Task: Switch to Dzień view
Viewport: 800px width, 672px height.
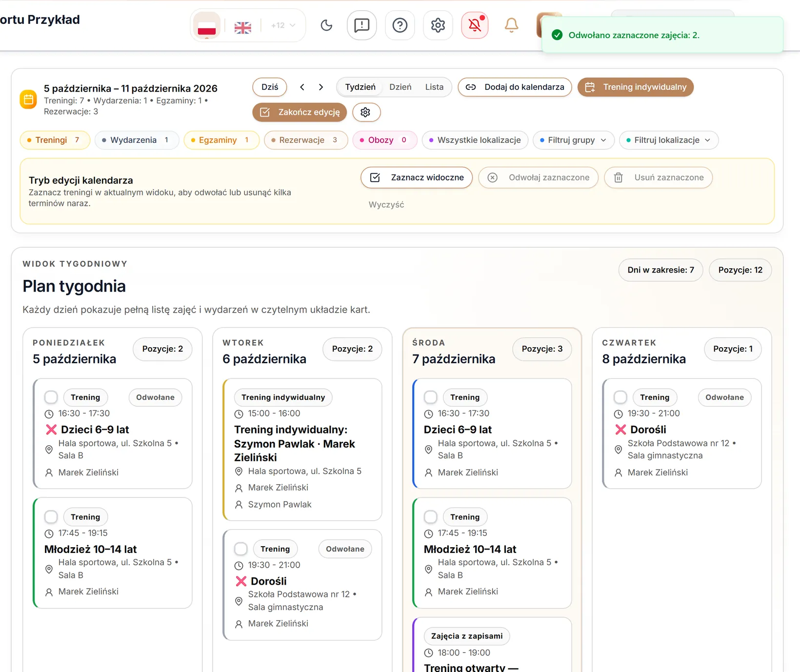Action: coord(400,87)
